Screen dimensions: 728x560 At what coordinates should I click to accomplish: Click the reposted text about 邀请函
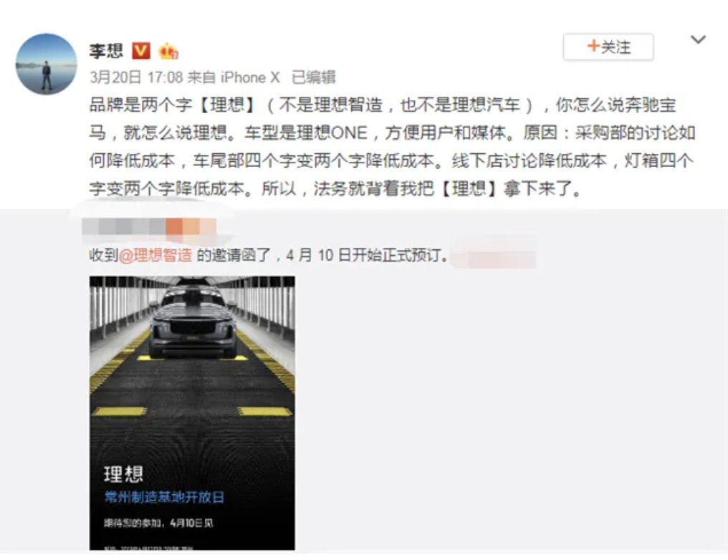pos(269,255)
